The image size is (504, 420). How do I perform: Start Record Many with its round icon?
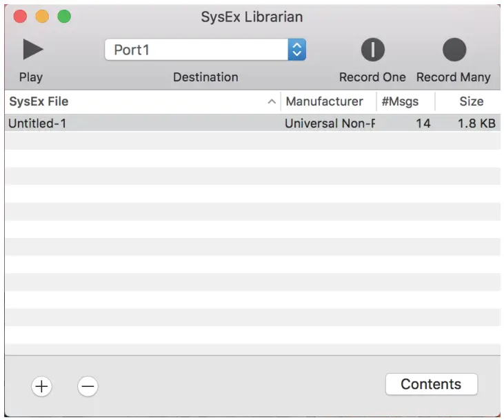point(454,50)
